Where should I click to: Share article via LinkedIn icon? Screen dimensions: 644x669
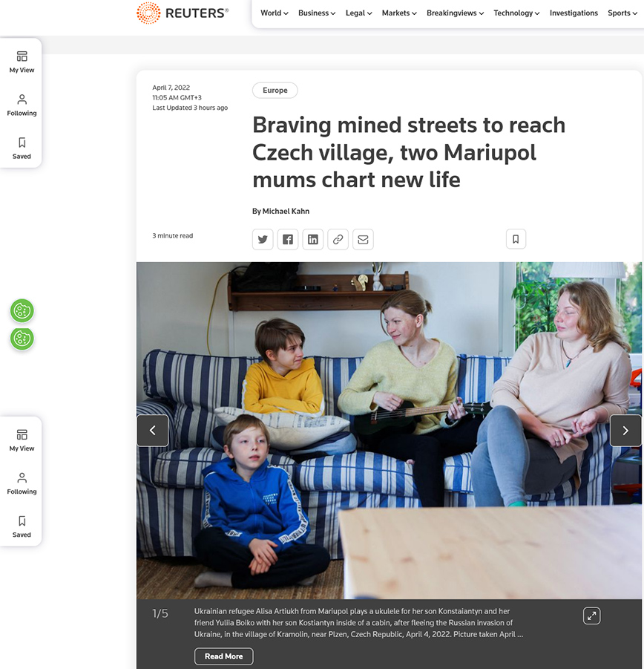pos(313,239)
